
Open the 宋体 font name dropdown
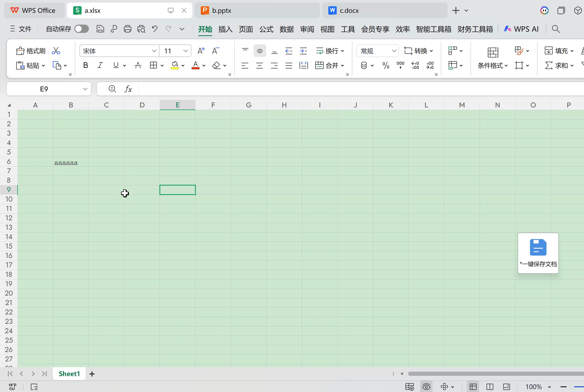pos(154,51)
